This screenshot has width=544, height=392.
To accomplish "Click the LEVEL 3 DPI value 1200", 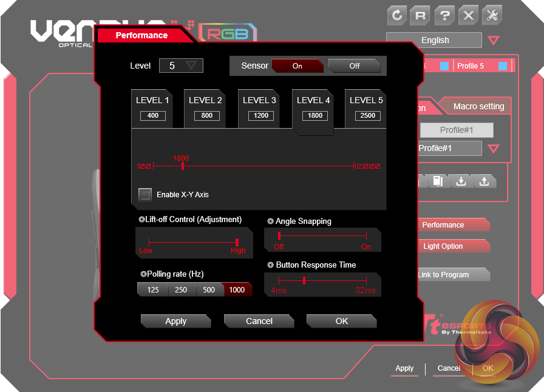I will (261, 115).
